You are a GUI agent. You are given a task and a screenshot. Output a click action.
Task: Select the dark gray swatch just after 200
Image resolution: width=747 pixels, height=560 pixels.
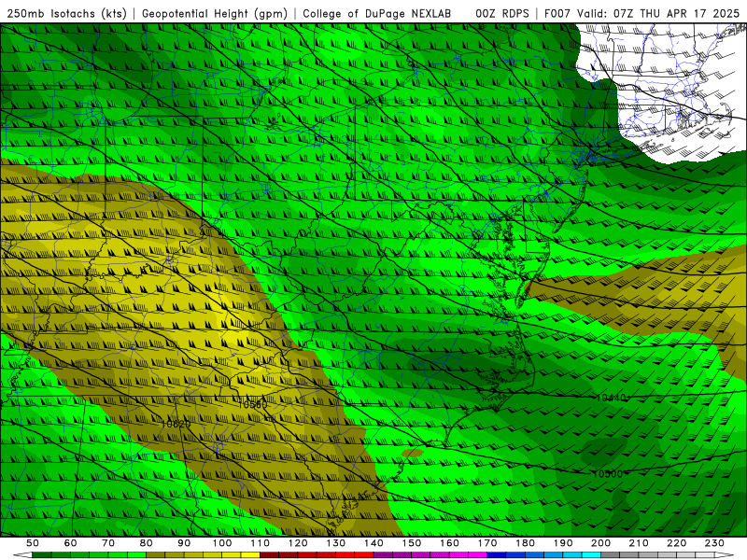coord(611,555)
